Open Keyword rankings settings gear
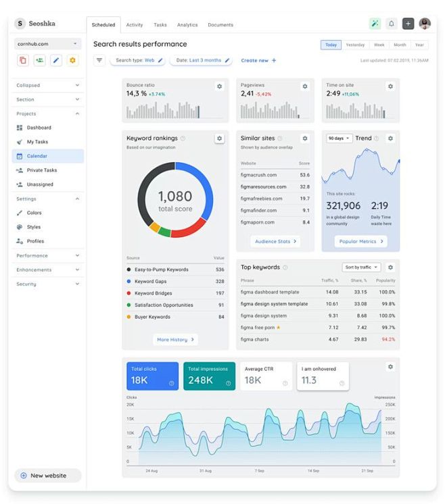 [x=219, y=138]
